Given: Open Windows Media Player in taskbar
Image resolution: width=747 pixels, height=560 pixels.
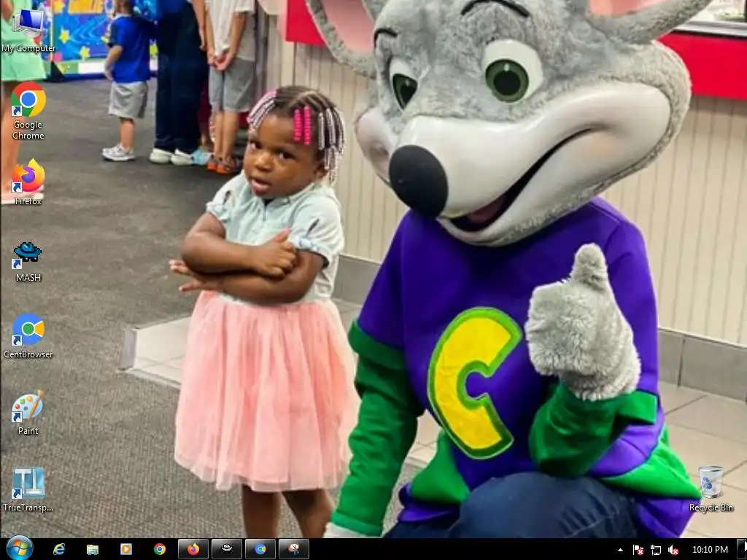Looking at the screenshot, I should tap(125, 549).
